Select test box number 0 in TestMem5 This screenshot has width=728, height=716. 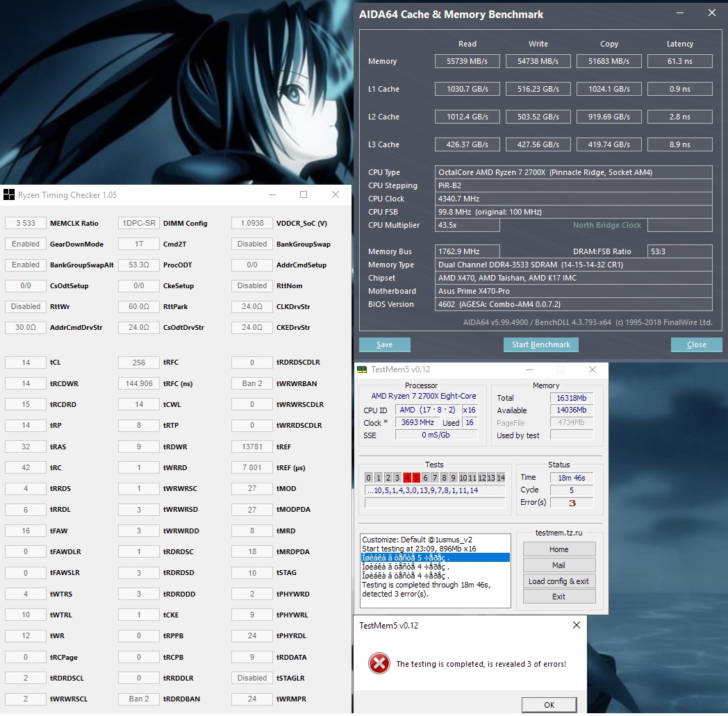click(369, 478)
